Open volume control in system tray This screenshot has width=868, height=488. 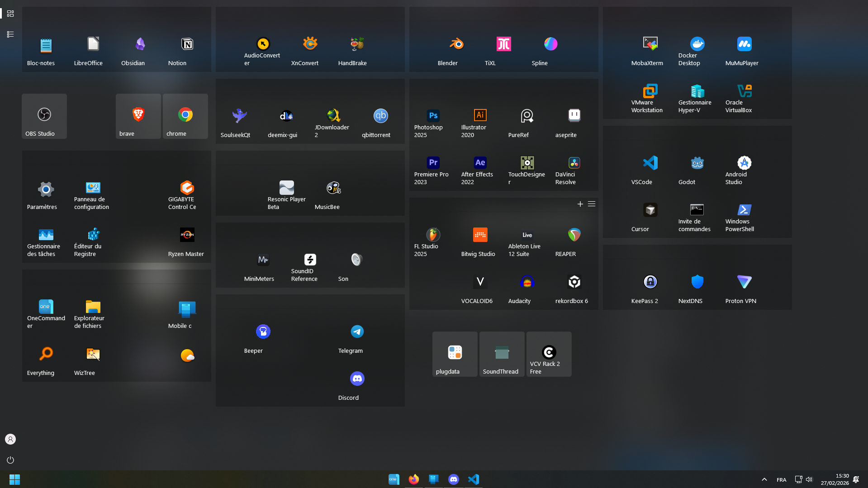click(809, 479)
